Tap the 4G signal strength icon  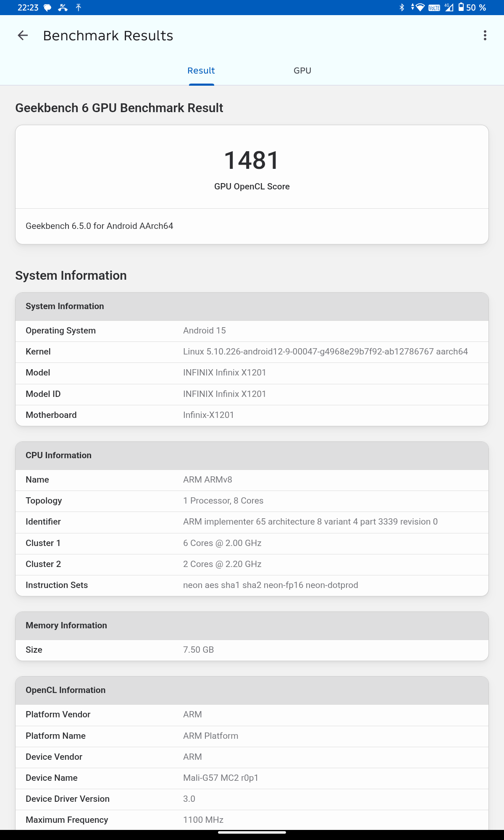point(449,8)
